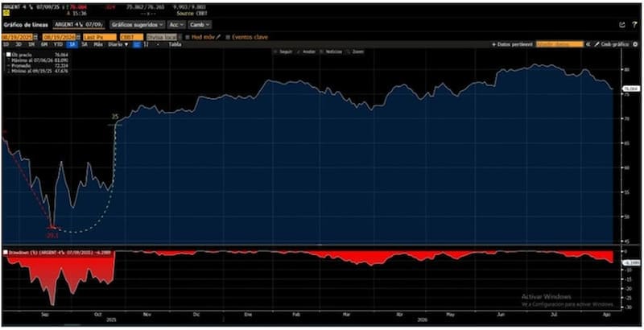Click the Cmb gráfico button
This screenshot has width=644, height=330.
click(615, 44)
